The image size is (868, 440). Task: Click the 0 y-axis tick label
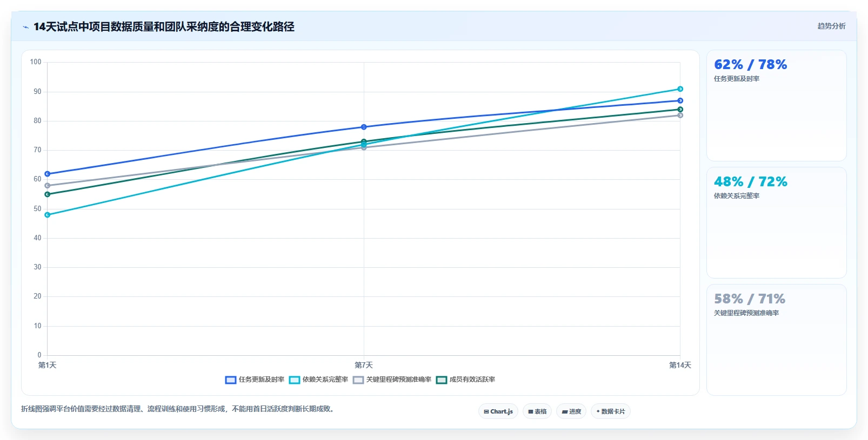(x=39, y=355)
